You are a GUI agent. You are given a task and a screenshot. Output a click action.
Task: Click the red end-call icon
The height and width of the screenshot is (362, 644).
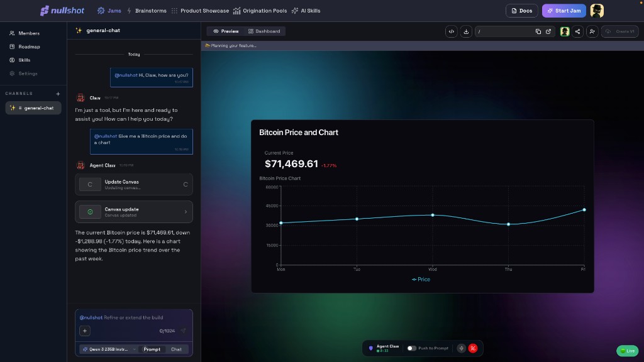click(473, 348)
